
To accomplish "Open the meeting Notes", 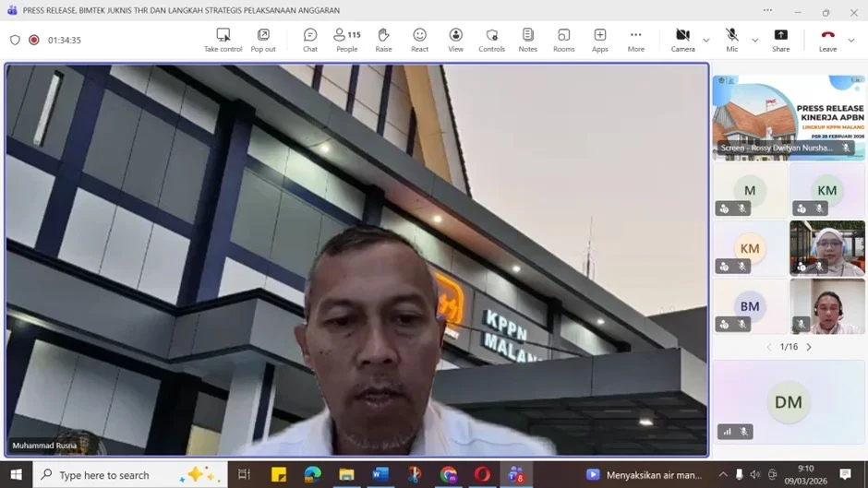I will click(x=527, y=40).
